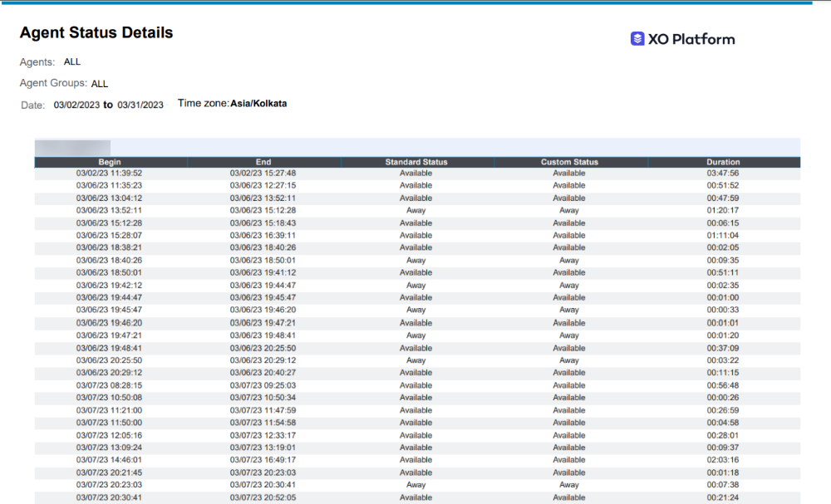Click the End cell 03/07/23 20:52:05

pos(263,497)
